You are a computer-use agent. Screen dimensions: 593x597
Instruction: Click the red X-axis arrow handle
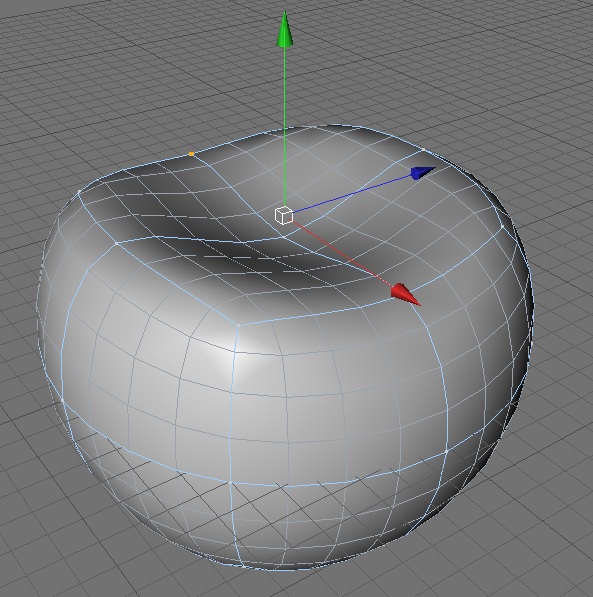tap(405, 294)
